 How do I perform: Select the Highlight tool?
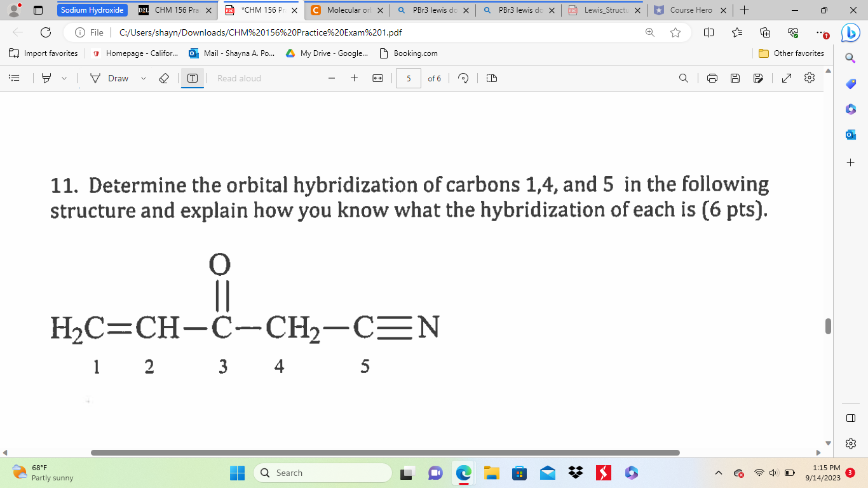pos(46,78)
